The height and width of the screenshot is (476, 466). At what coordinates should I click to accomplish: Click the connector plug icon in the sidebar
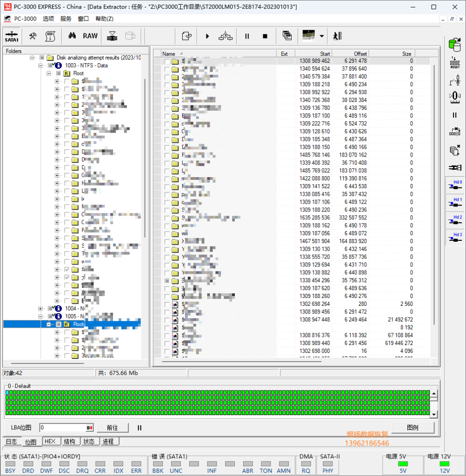pos(455,167)
